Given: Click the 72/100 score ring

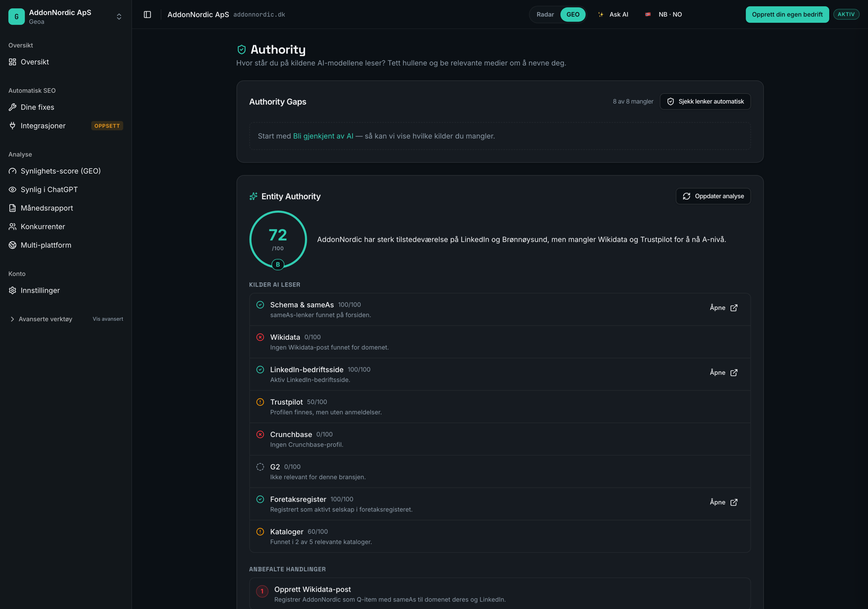Looking at the screenshot, I should (x=278, y=239).
